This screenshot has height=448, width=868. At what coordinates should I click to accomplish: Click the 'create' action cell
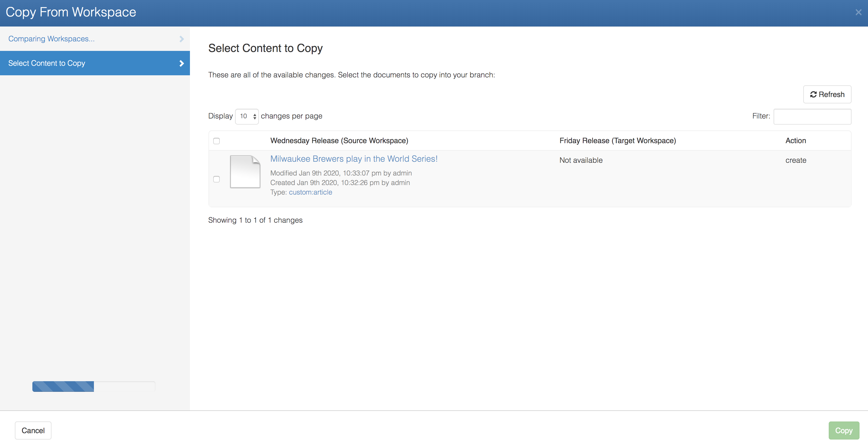pyautogui.click(x=796, y=160)
